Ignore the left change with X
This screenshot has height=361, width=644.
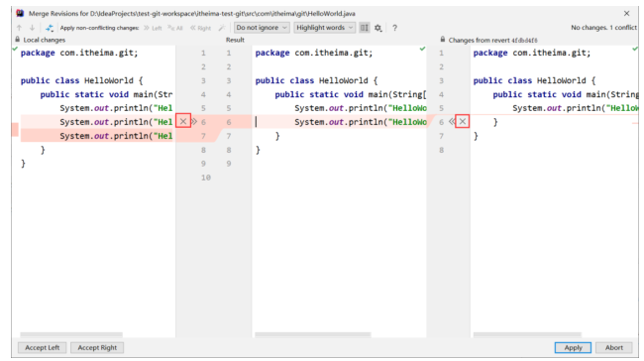pyautogui.click(x=183, y=121)
